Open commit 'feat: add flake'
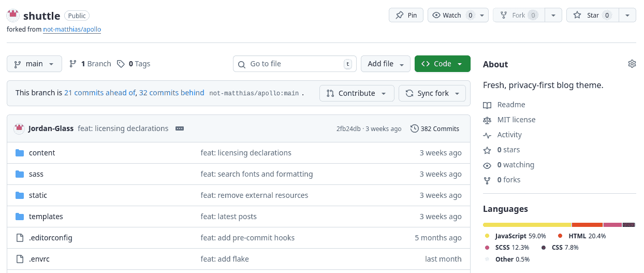 pyautogui.click(x=225, y=259)
